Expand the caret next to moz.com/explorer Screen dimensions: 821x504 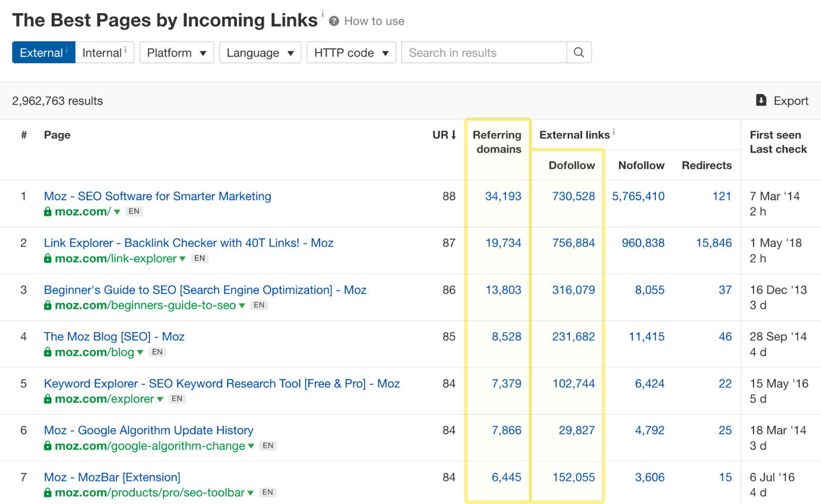point(160,399)
